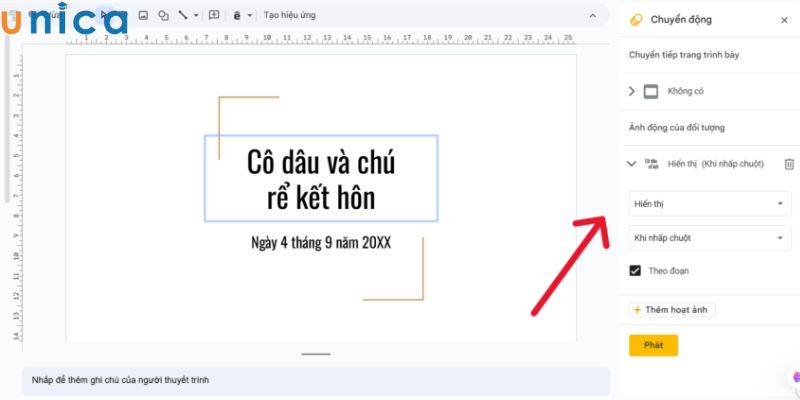Click the Chuyển động panel title
The height and width of the screenshot is (400, 800).
coord(681,20)
